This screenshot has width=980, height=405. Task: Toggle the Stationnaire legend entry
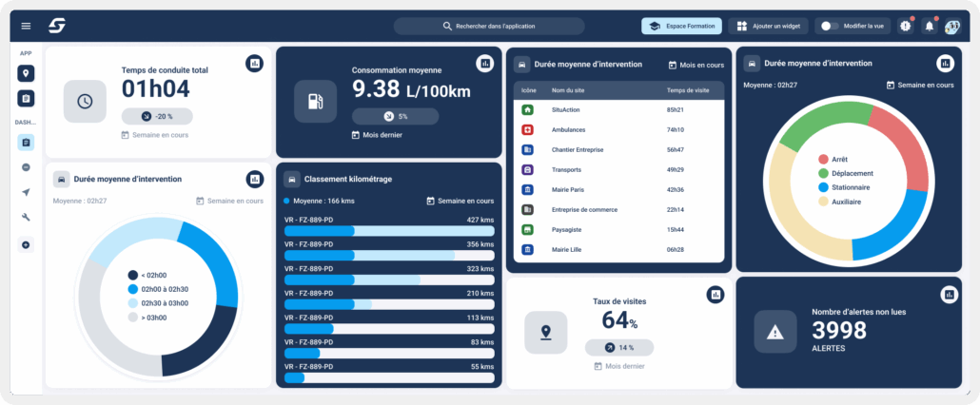tap(850, 187)
